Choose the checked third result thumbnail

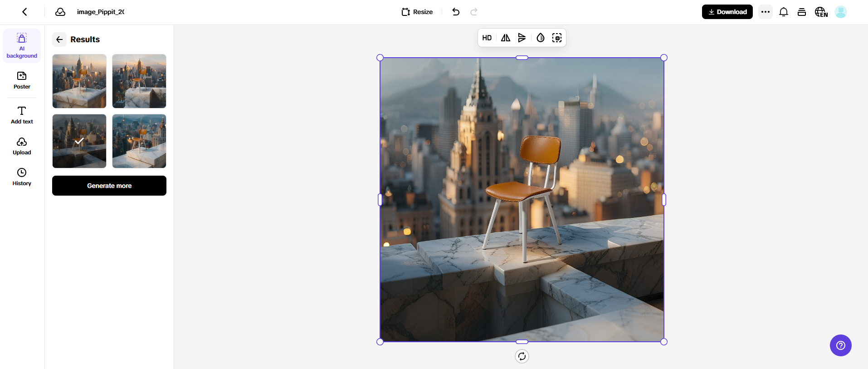click(79, 141)
